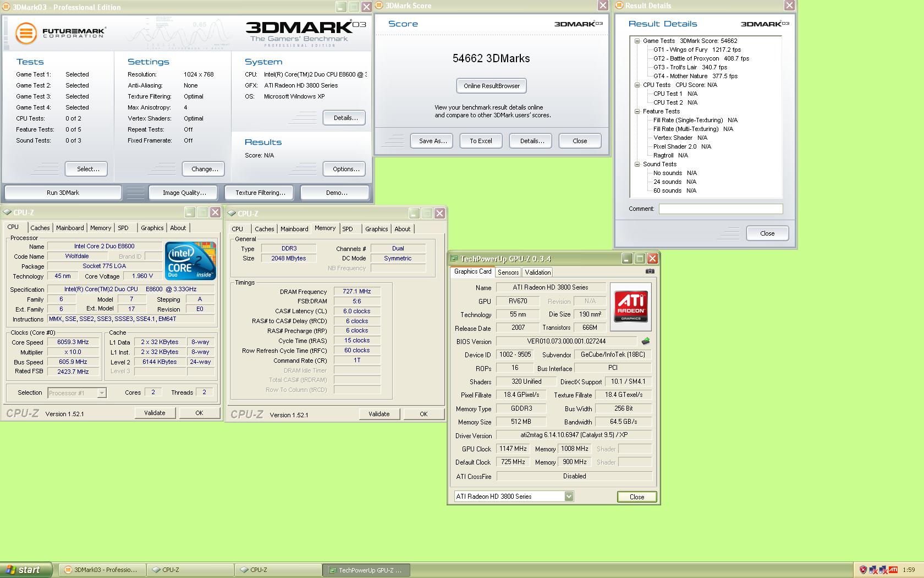The width and height of the screenshot is (924, 578).
Task: Collapse the Feature Tests tree node
Action: (637, 111)
